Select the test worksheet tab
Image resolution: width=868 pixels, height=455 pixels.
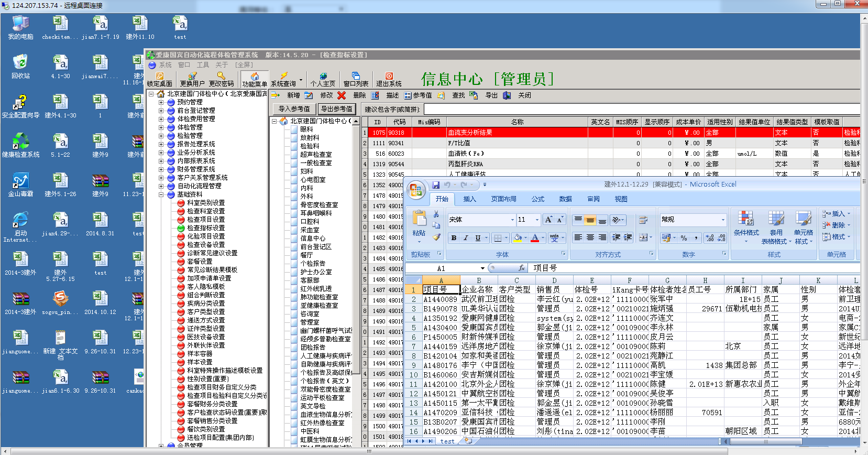(x=447, y=441)
